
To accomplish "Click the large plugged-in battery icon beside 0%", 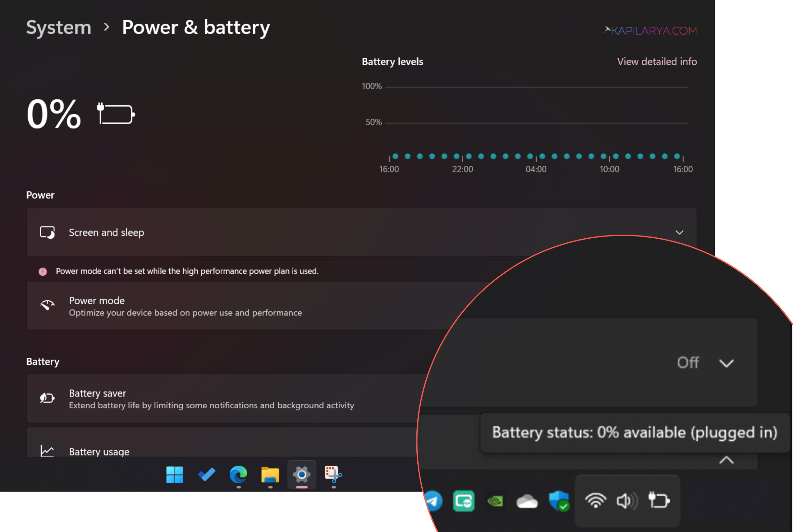I will [x=116, y=114].
